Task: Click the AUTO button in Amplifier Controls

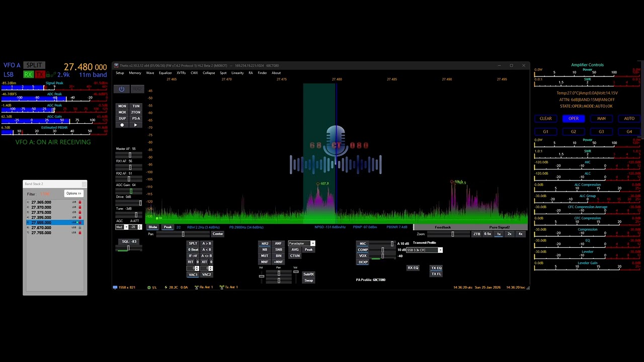Action: coord(629,119)
